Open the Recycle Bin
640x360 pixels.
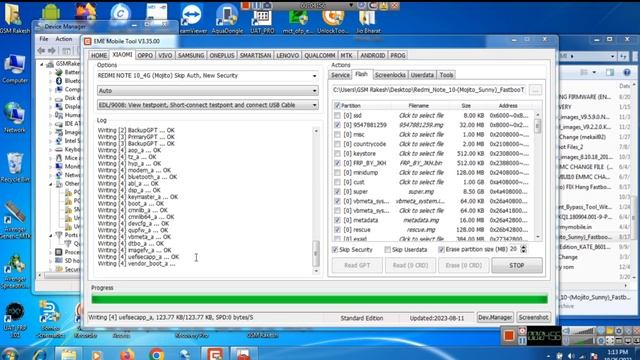15,167
